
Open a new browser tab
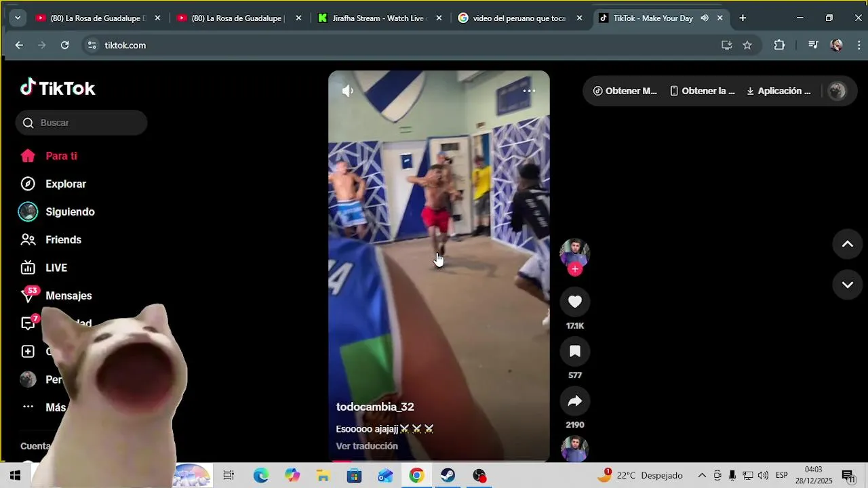click(x=743, y=18)
